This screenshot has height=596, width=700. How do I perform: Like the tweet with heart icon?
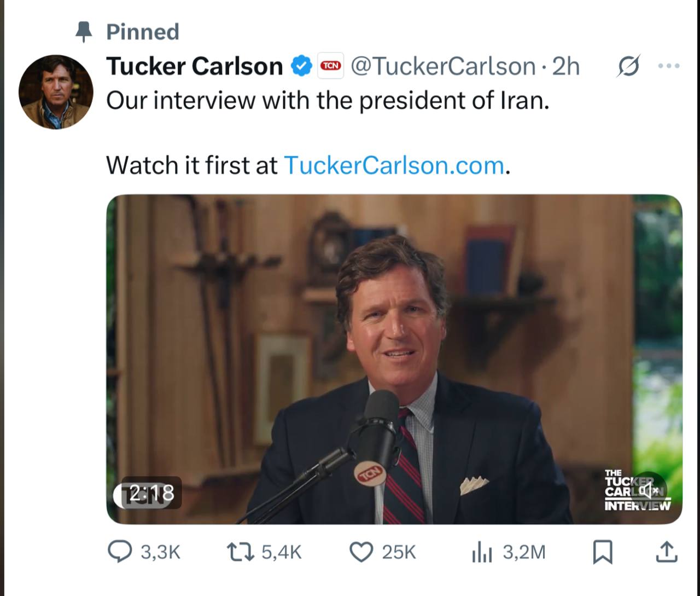pos(361,552)
